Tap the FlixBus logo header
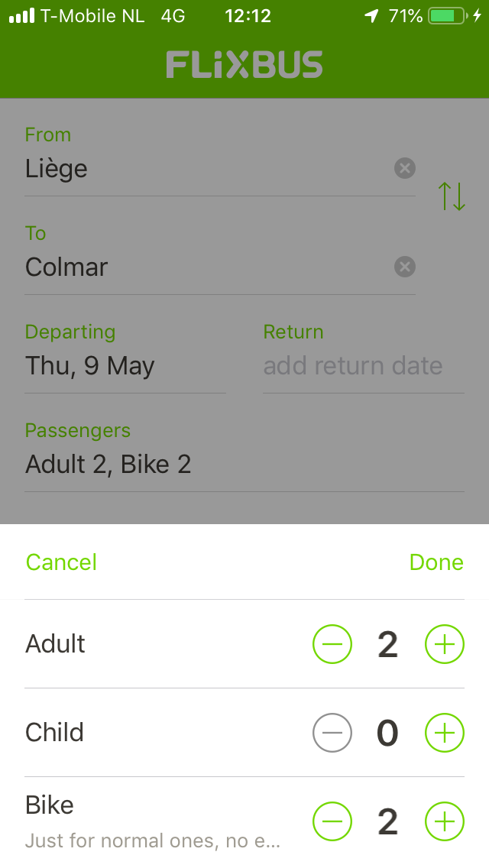Viewport: 489px width, 868px height. (x=244, y=65)
